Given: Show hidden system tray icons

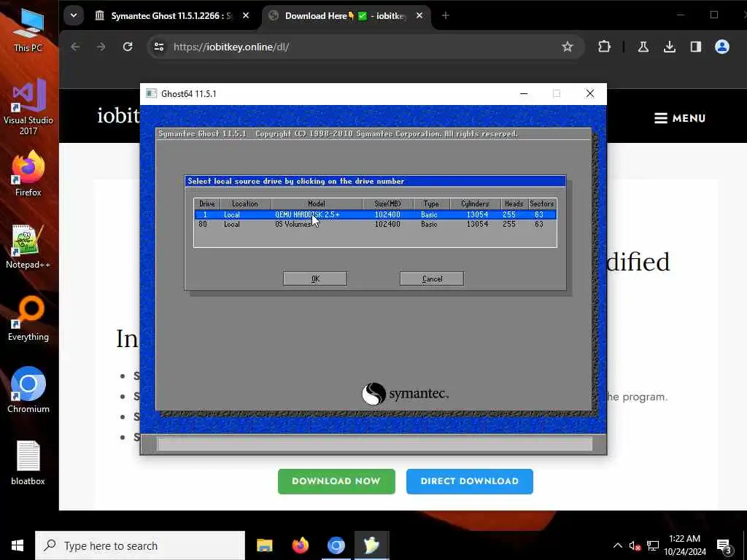Looking at the screenshot, I should click(617, 545).
